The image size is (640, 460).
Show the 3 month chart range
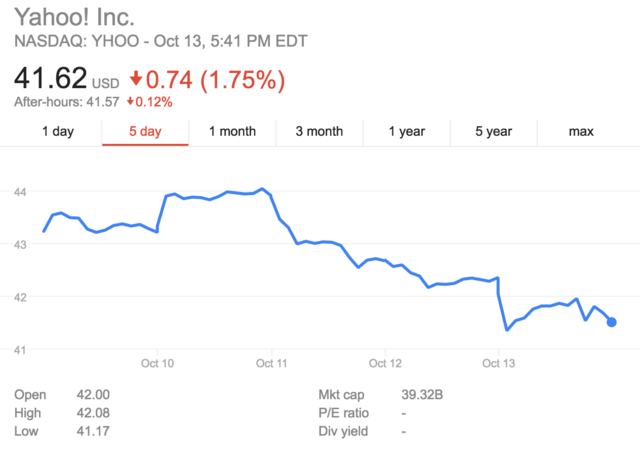click(x=319, y=131)
